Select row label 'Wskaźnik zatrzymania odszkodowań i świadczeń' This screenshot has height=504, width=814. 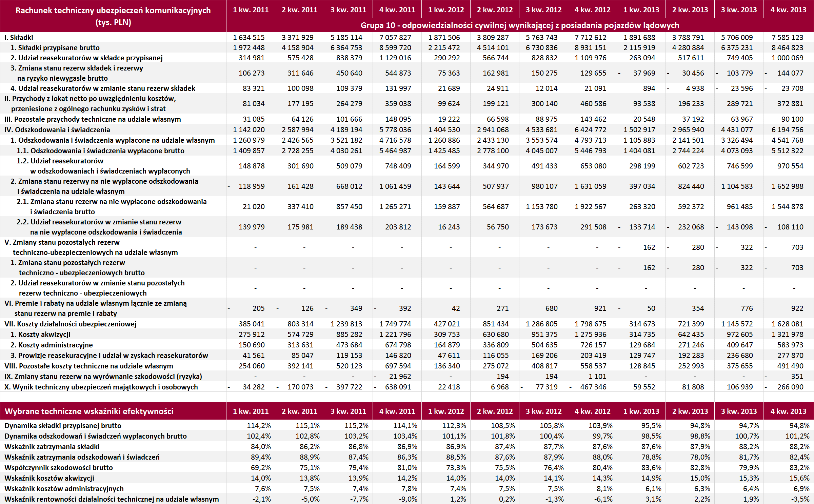82,457
